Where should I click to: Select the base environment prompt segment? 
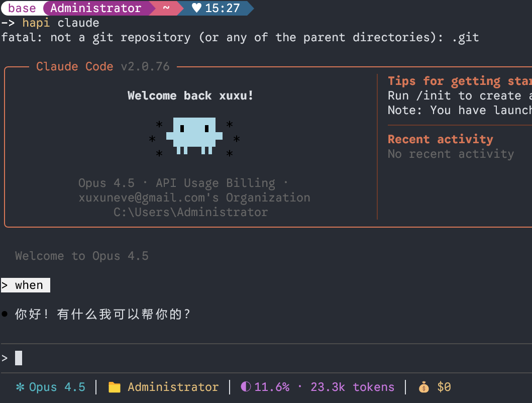(x=22, y=8)
